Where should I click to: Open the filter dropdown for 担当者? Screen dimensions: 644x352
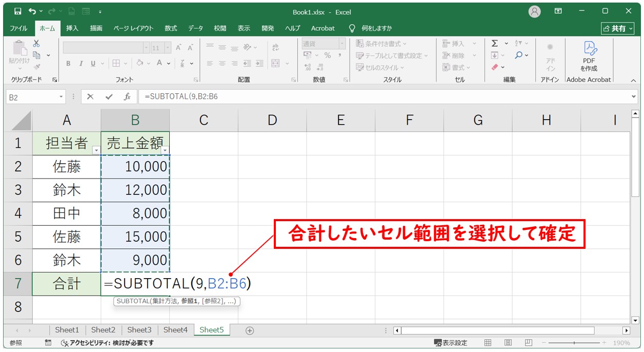[x=96, y=150]
